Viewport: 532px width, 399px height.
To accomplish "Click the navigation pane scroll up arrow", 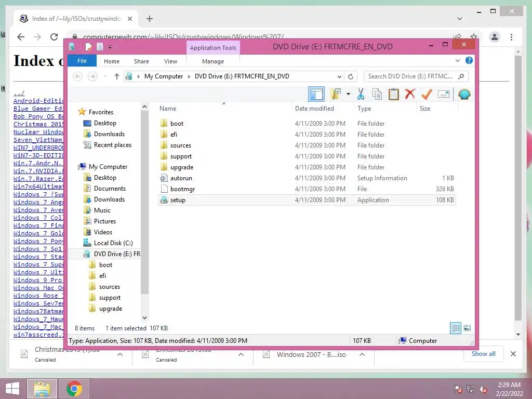I will click(x=144, y=107).
